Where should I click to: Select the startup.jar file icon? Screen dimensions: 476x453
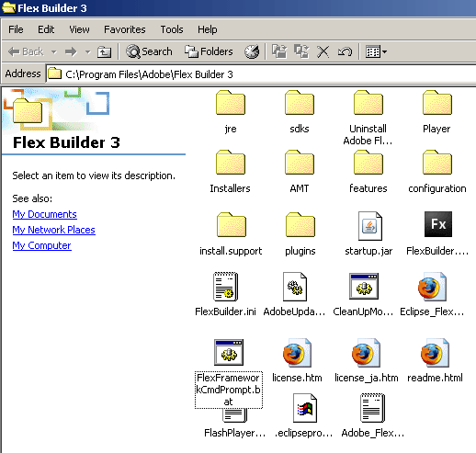(369, 226)
